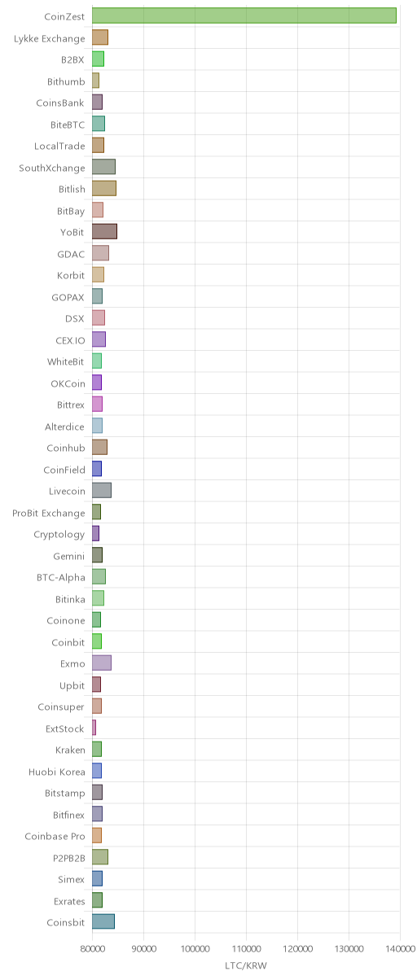Image resolution: width=417 pixels, height=980 pixels.
Task: Select the Kraken green bar
Action: click(x=97, y=749)
